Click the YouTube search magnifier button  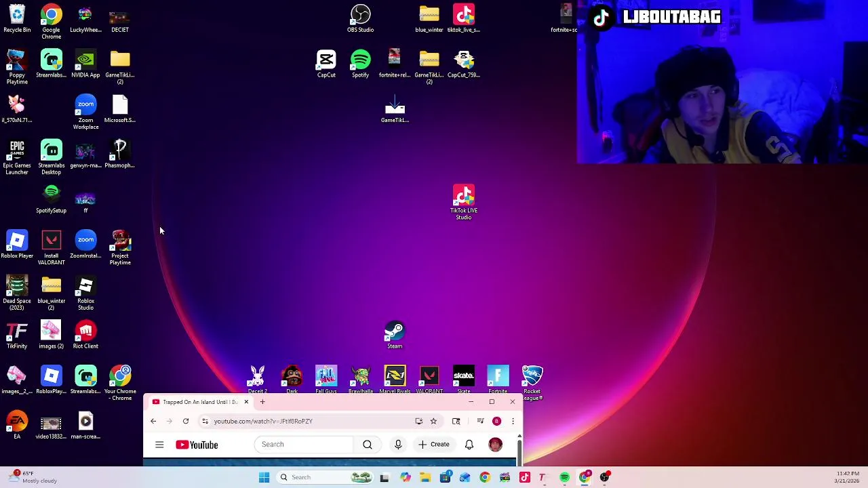tap(368, 445)
